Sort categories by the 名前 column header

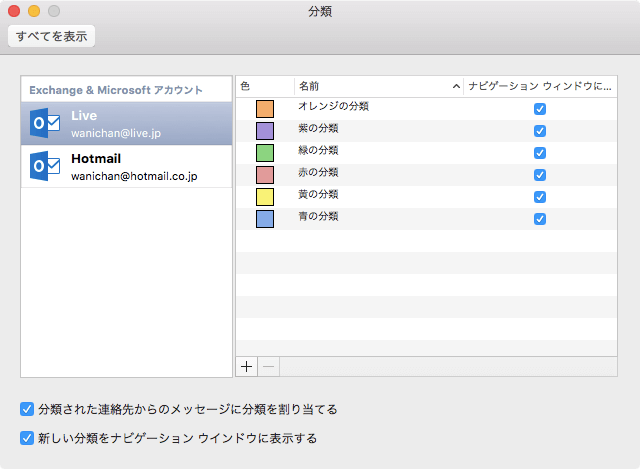(x=378, y=87)
